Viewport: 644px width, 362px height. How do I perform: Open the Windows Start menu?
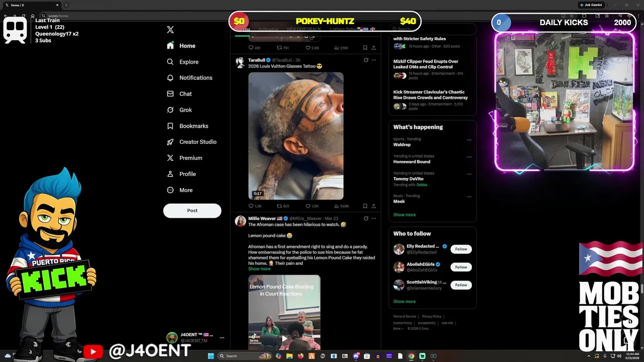211,356
